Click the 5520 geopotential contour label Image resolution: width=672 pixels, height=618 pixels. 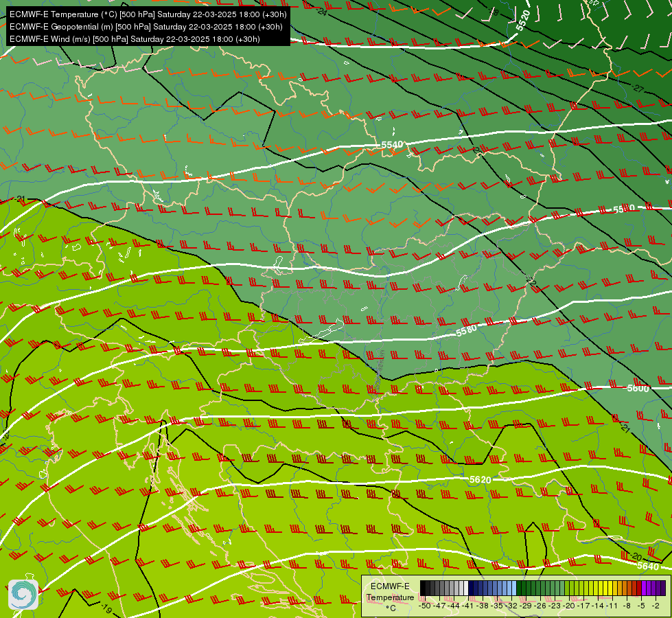coord(523,20)
